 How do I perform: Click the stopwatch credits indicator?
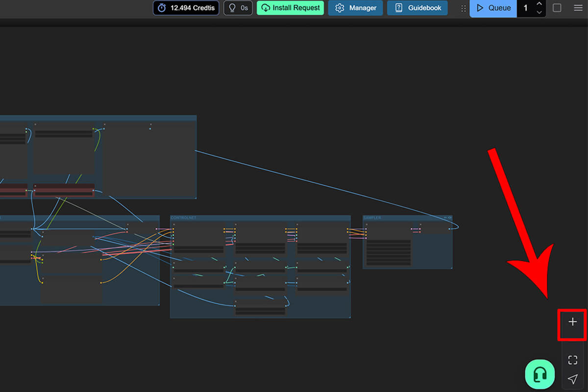pos(186,8)
